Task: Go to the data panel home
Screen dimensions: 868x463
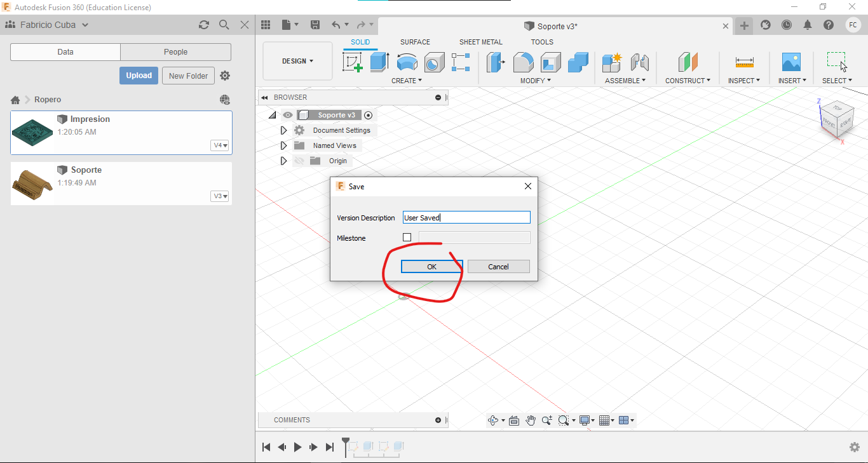Action: tap(15, 100)
